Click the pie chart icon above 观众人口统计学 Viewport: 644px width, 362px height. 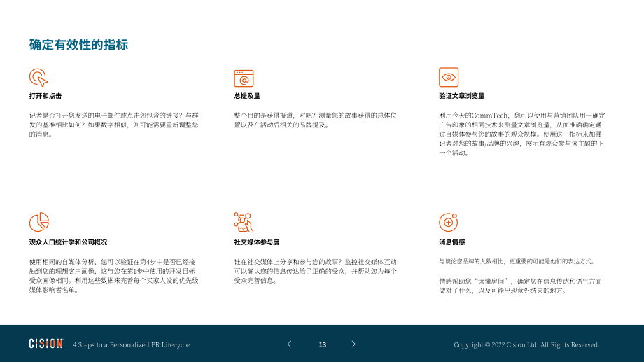pyautogui.click(x=39, y=222)
